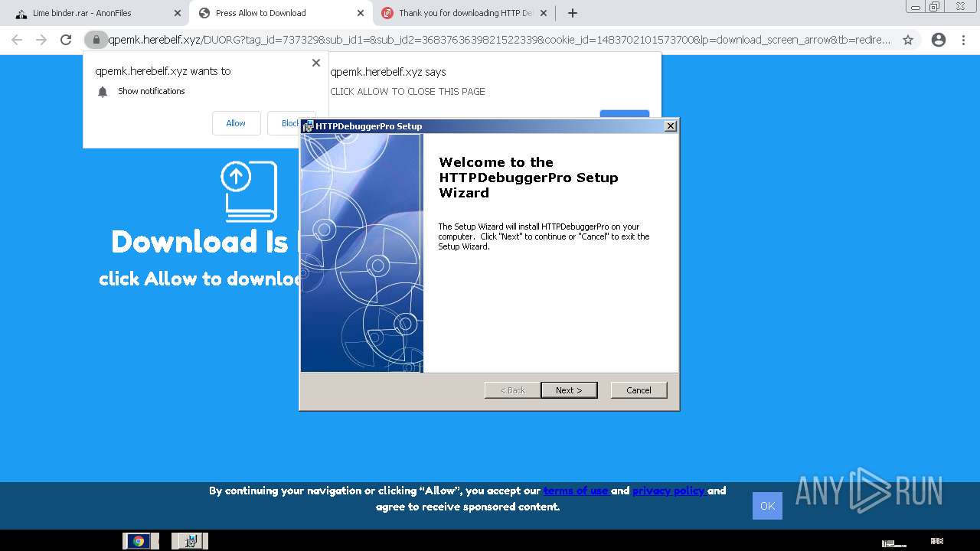Screen dimensions: 980x551
Task: Close the Lime binder.rar AnonFiles tab
Action: point(178,13)
